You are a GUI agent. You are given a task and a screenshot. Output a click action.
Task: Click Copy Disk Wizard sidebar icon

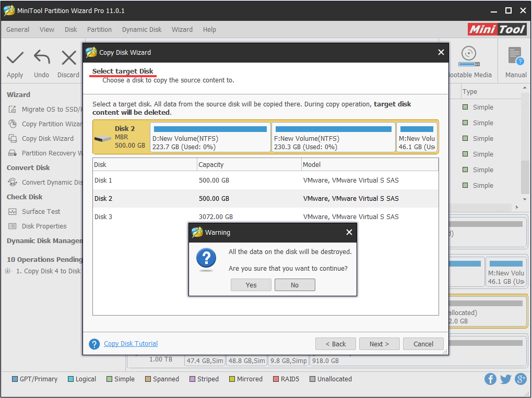(13, 138)
